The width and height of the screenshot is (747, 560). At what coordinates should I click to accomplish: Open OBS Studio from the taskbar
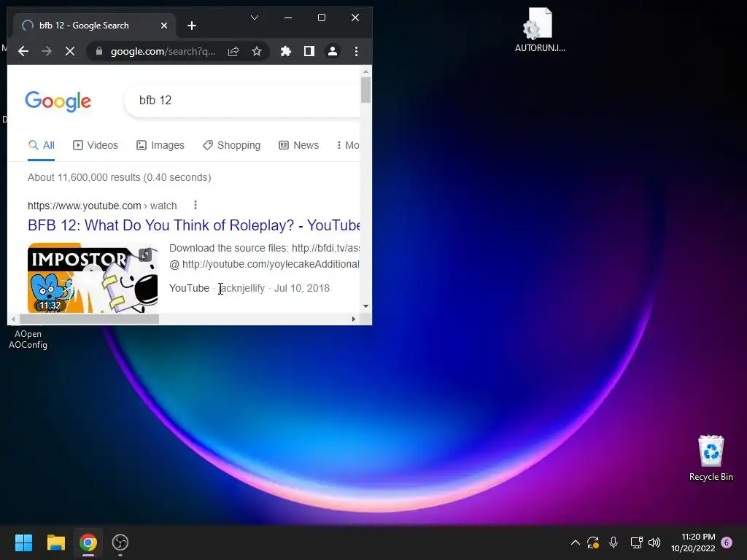click(120, 542)
